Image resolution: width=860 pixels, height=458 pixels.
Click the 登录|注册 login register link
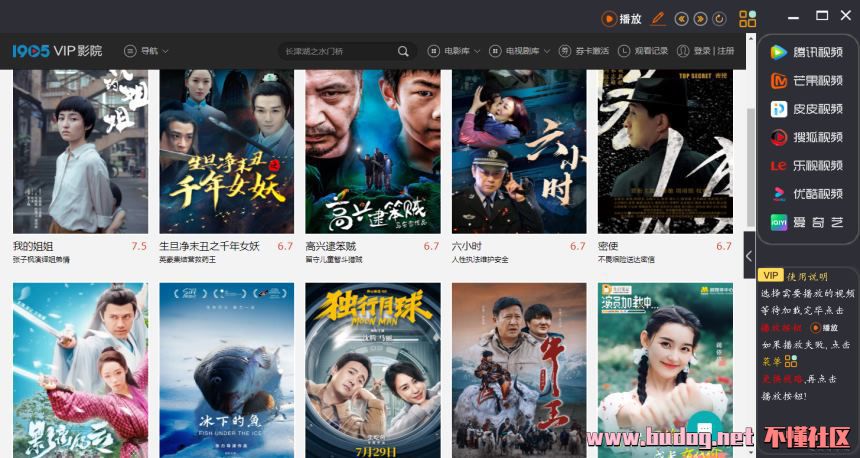[x=706, y=51]
